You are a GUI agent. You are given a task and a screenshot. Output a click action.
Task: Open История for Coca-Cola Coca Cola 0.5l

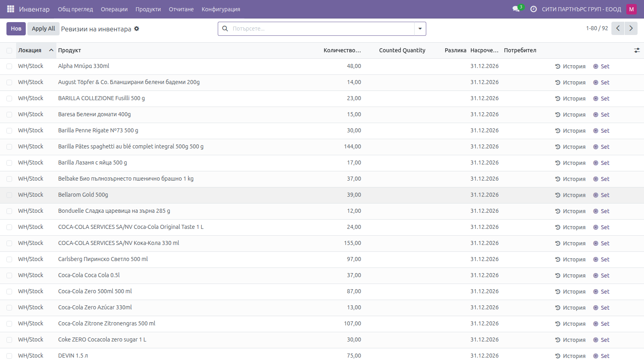pos(570,276)
